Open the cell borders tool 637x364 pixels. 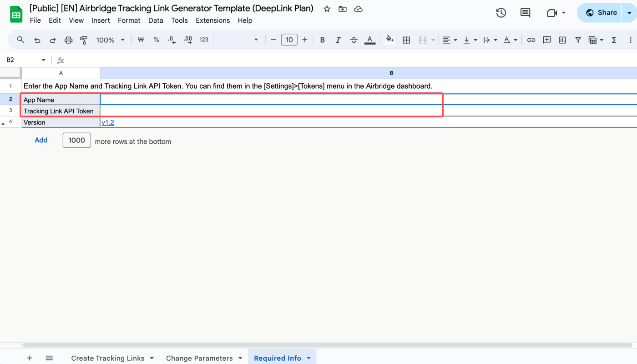pos(406,40)
